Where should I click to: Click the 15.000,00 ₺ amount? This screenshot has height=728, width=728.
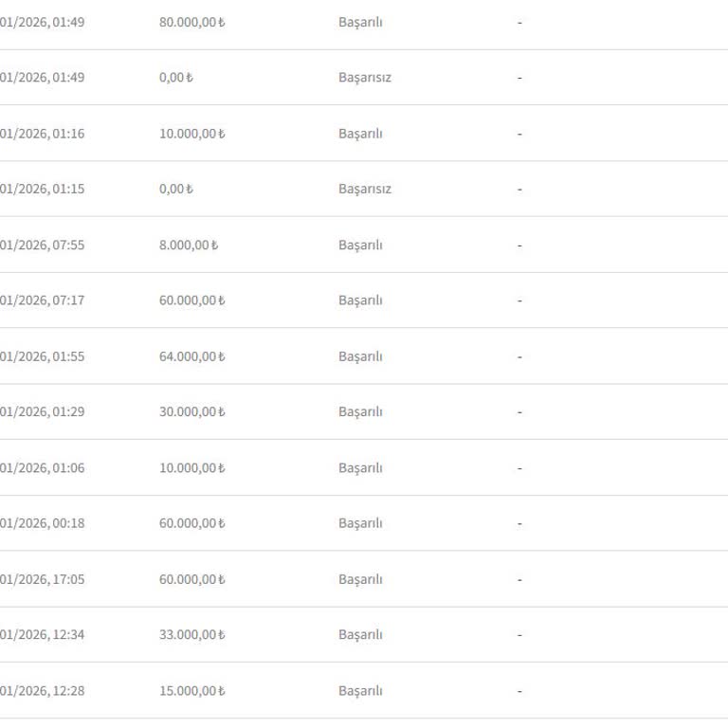click(191, 691)
